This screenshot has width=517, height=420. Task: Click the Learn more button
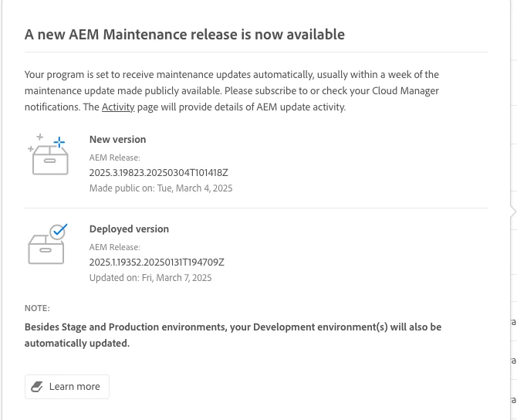pyautogui.click(x=67, y=386)
